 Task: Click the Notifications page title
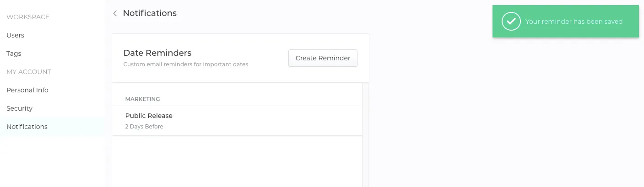point(150,13)
